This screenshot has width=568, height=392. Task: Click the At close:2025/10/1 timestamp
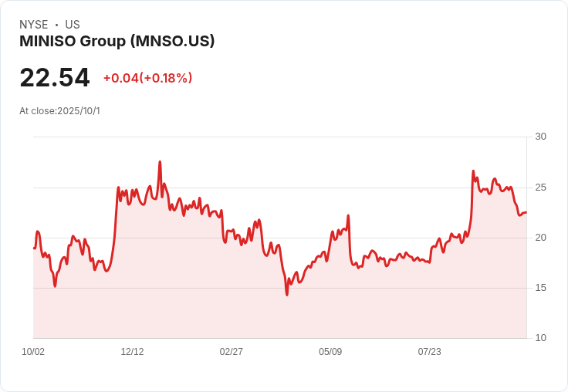[59, 111]
